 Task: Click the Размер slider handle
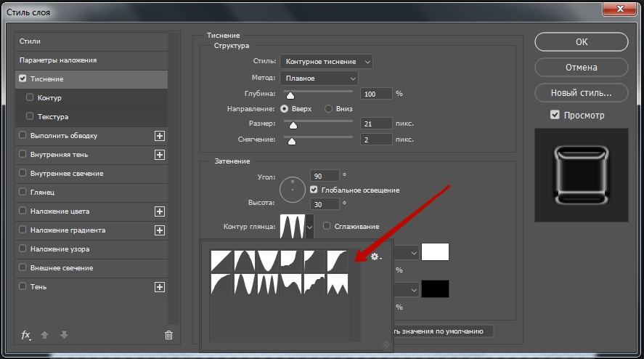pos(293,125)
